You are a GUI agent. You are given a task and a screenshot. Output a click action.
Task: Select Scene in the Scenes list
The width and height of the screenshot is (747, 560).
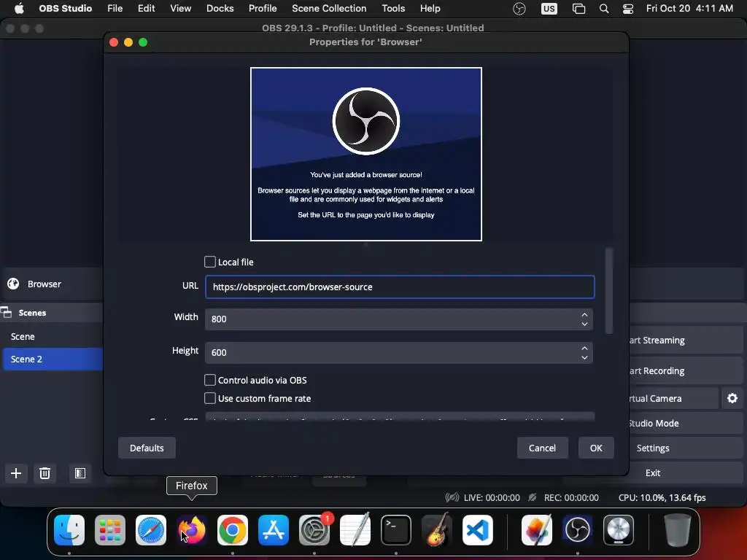point(52,336)
